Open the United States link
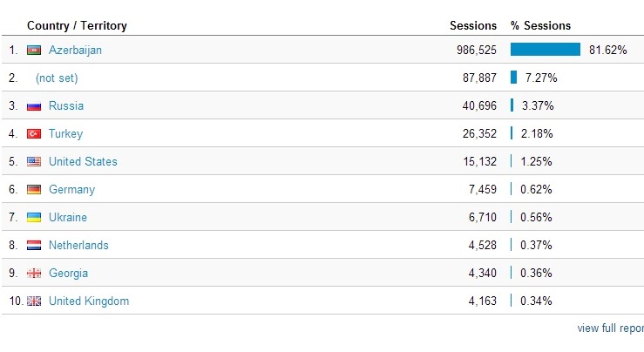Viewport: 644px width, 352px height. point(83,162)
